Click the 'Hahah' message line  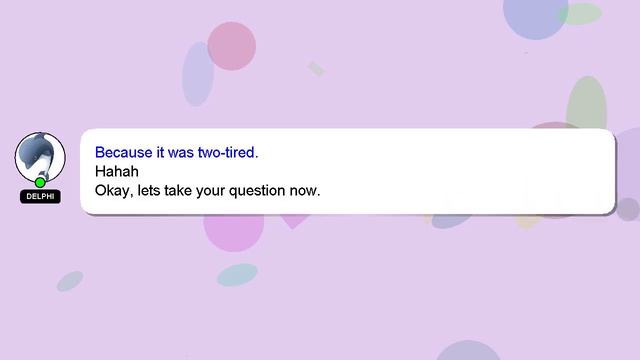(117, 171)
